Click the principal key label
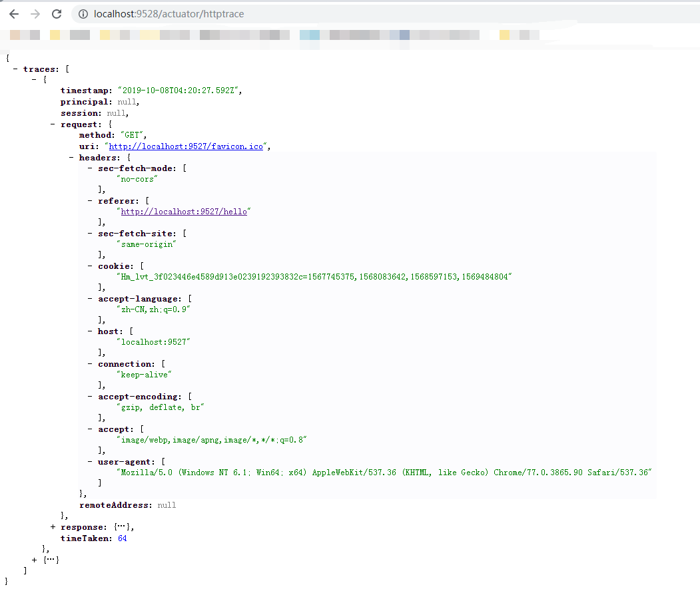Viewport: 700px width, 591px height. pyautogui.click(x=86, y=102)
